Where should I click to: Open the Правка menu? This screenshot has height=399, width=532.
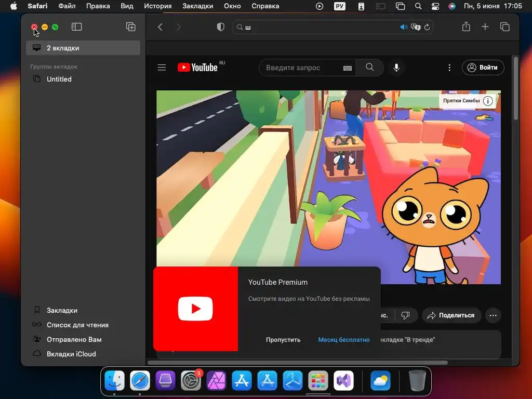pos(98,6)
